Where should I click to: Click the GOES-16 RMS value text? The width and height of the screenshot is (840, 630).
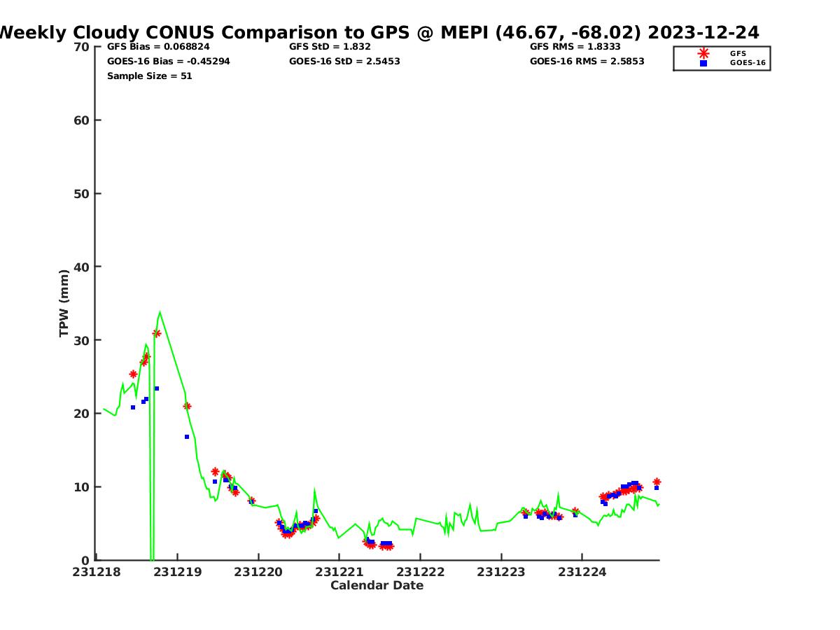[587, 62]
